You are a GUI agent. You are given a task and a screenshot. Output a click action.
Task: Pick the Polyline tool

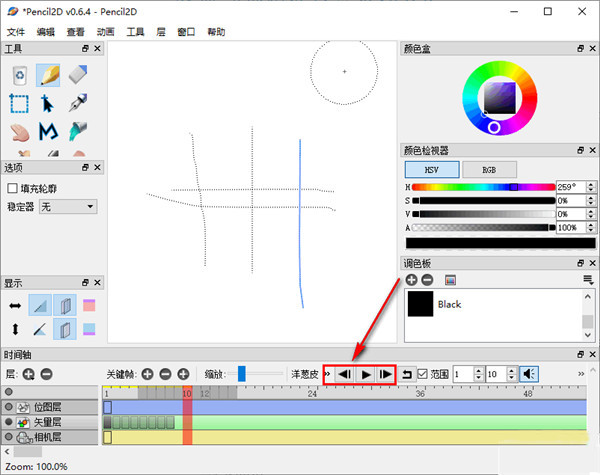click(x=48, y=131)
